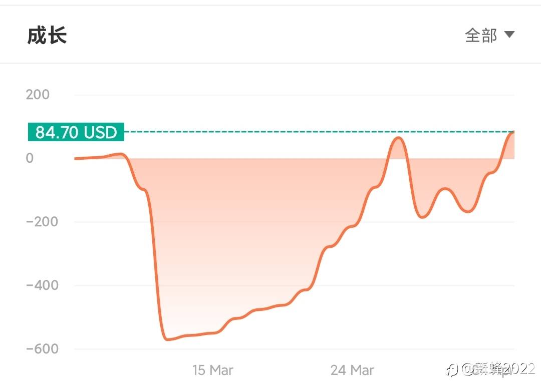Click the −600 y-axis label

[42, 348]
